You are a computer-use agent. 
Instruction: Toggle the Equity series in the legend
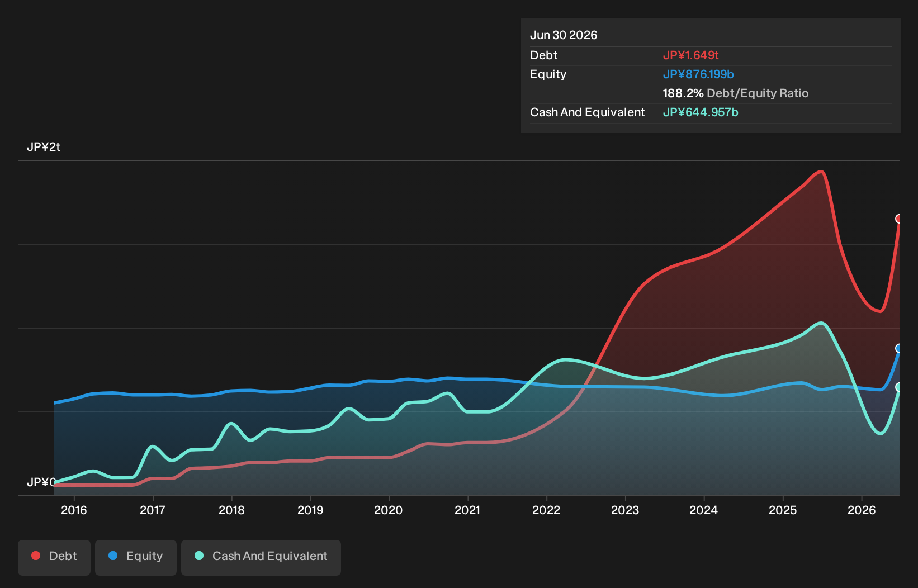pos(136,557)
